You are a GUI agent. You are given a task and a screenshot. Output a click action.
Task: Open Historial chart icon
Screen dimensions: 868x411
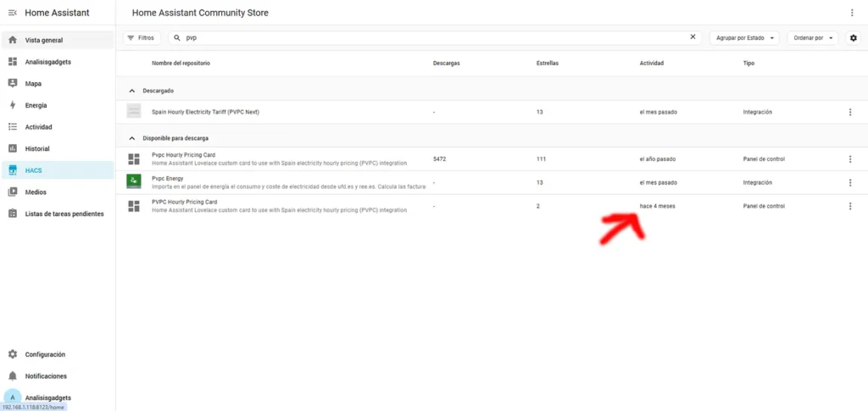(13, 149)
